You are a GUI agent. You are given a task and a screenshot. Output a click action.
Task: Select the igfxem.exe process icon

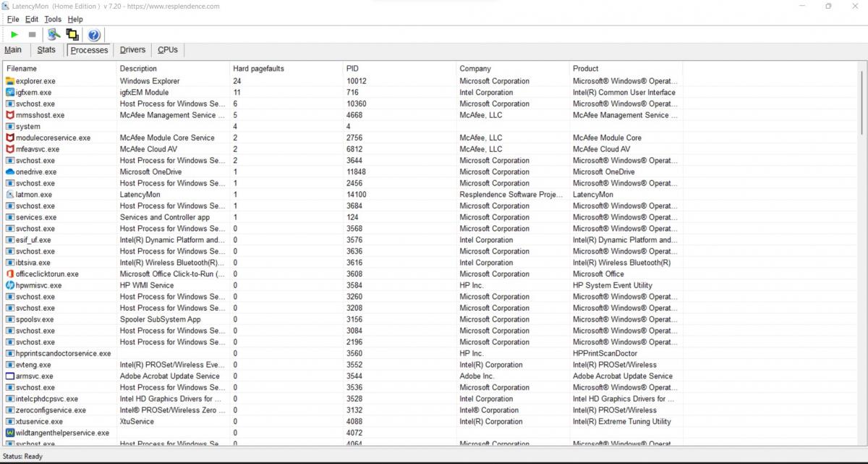click(10, 93)
